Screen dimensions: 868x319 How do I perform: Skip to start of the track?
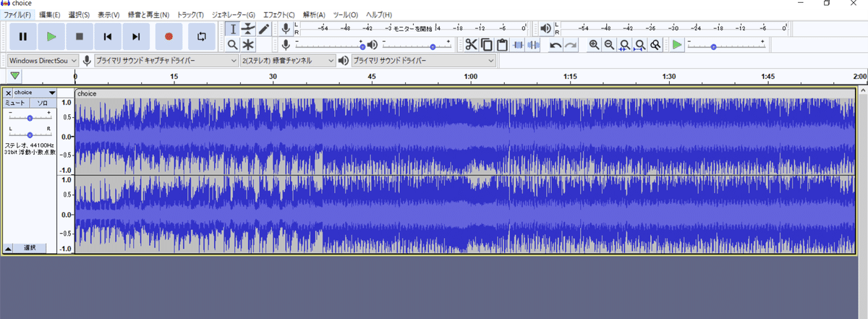coord(108,36)
